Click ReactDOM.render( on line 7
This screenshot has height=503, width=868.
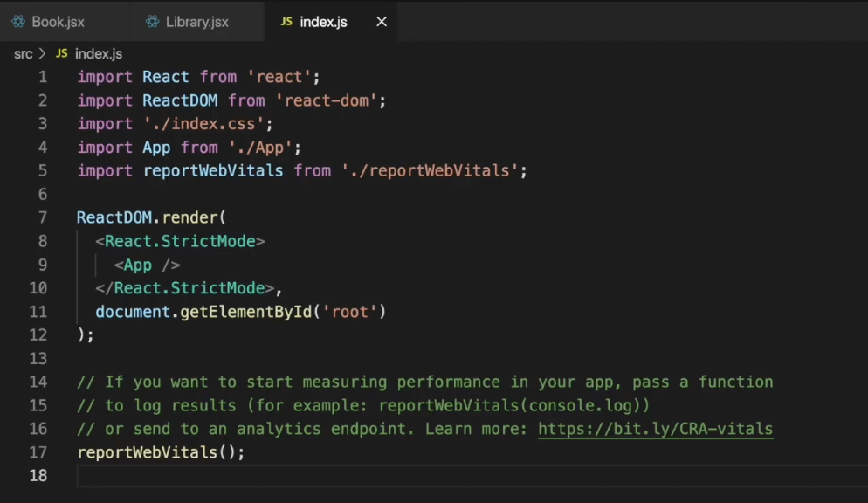coord(151,217)
